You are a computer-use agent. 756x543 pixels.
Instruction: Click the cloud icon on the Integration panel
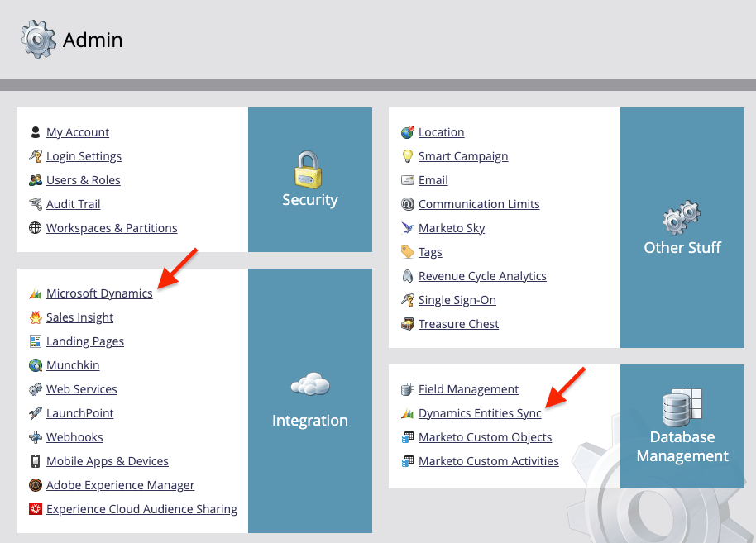point(309,385)
